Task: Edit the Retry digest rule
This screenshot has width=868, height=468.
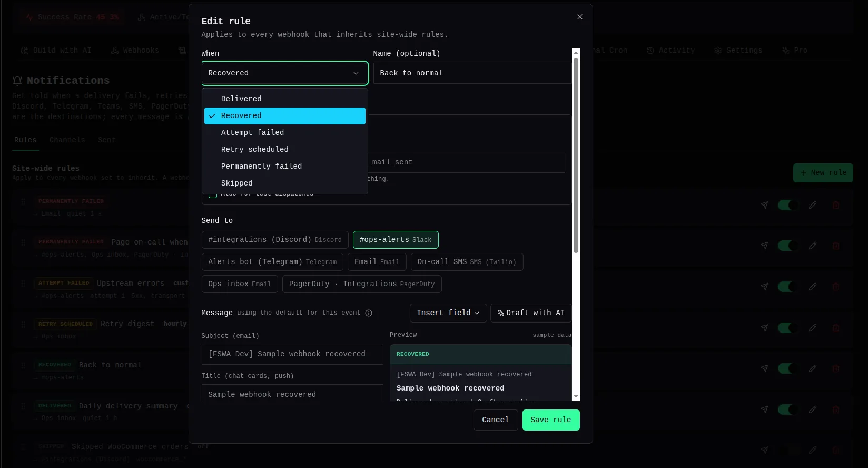Action: coord(813,328)
